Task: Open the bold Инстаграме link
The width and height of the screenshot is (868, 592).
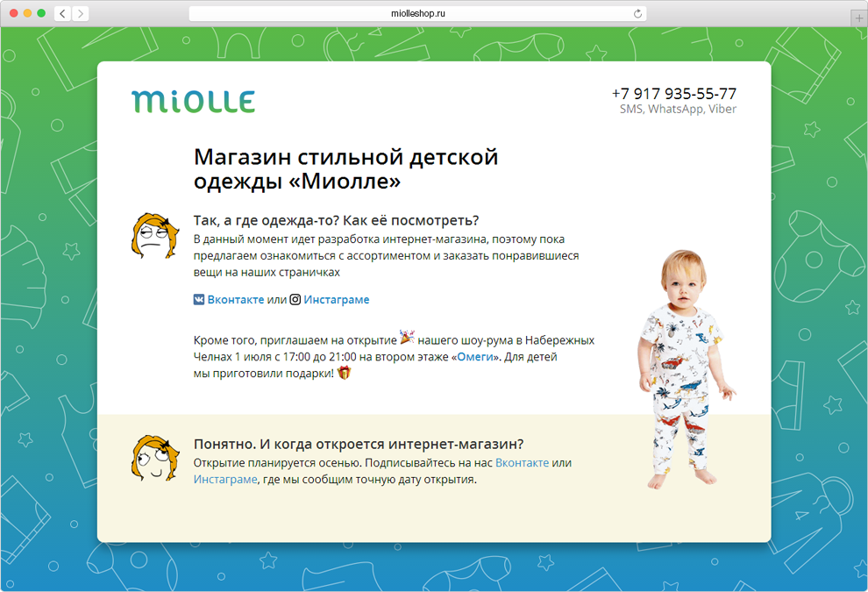Action: pos(337,300)
